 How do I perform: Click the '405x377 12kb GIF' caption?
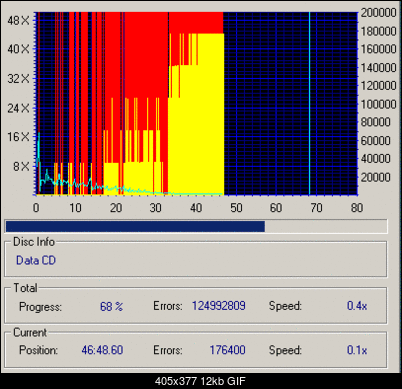point(201,381)
